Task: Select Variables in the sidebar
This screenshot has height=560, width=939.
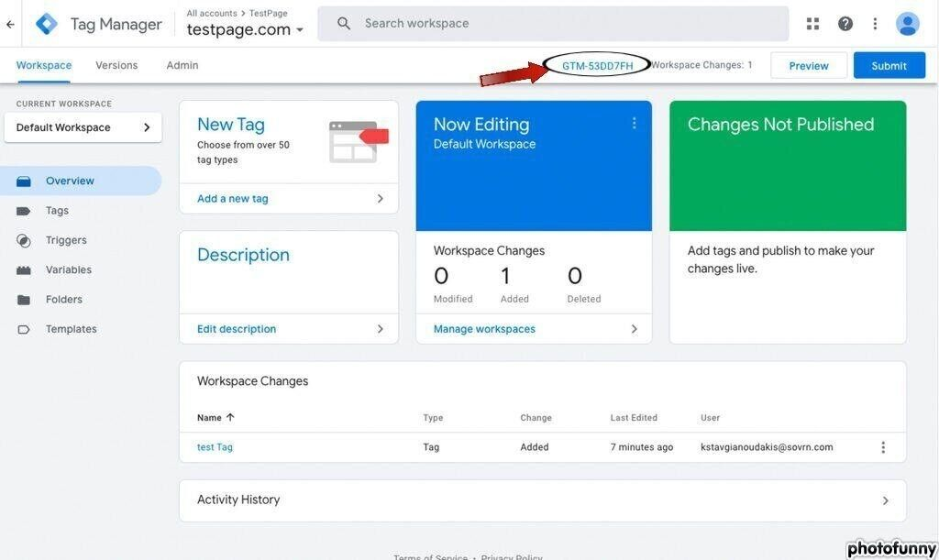Action: [x=68, y=269]
